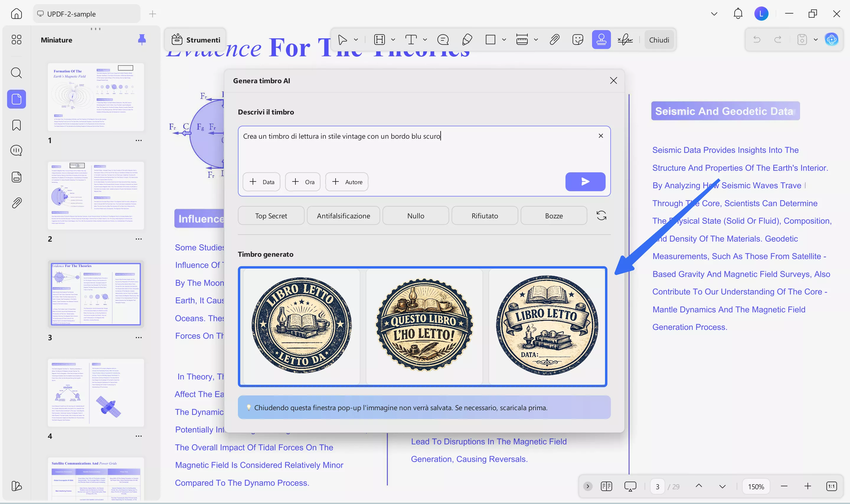Add the Data field to prompt
Screen dimensions: 850x504
pos(261,182)
